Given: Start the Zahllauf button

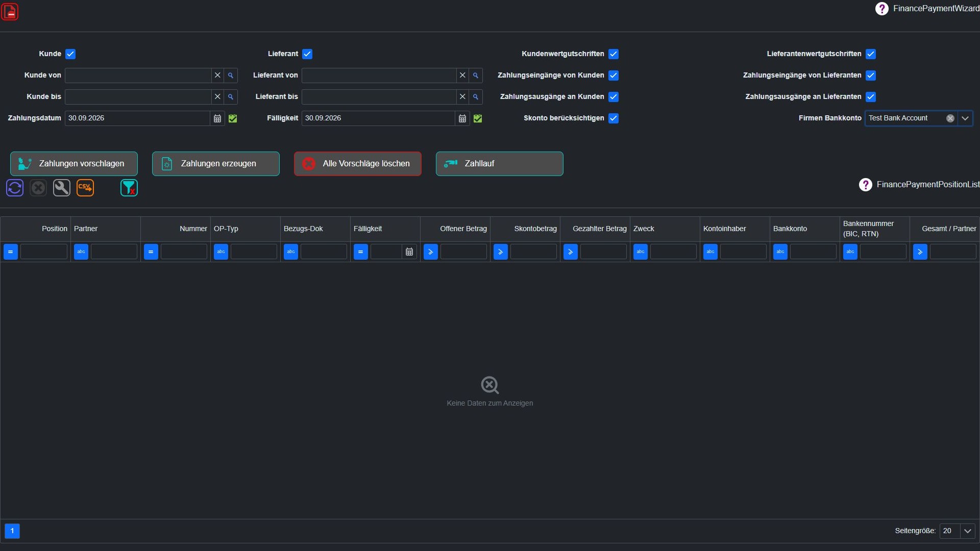Looking at the screenshot, I should pos(500,164).
